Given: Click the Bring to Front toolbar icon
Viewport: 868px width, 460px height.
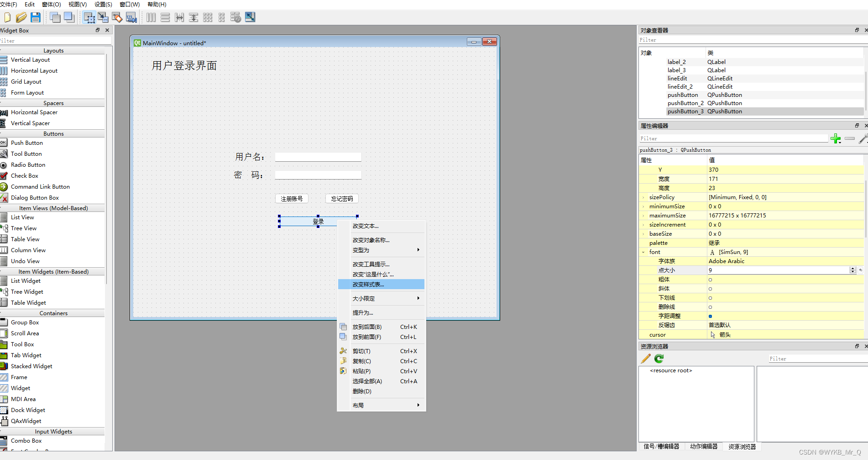Looking at the screenshot, I should (x=69, y=17).
